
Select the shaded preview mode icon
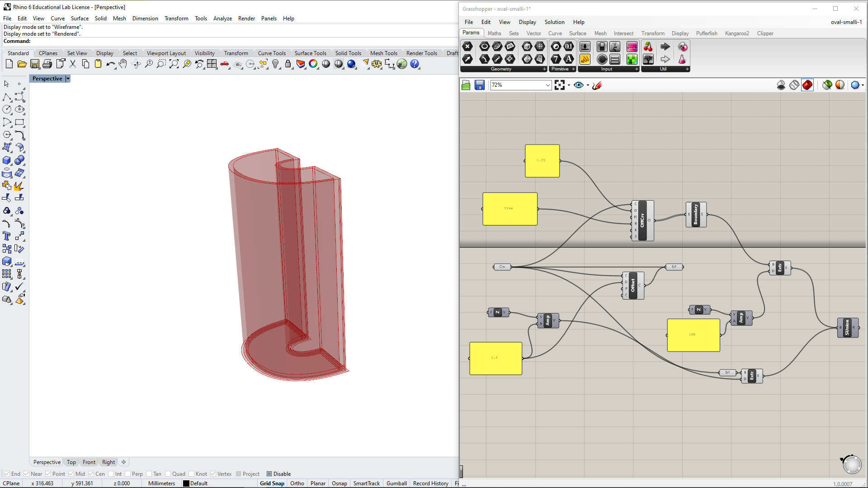click(x=807, y=85)
